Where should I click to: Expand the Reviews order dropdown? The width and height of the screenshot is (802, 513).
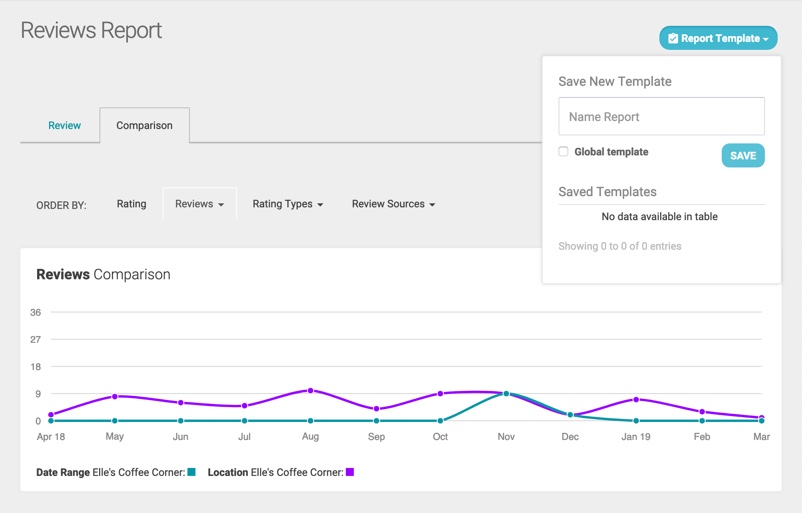click(x=199, y=204)
